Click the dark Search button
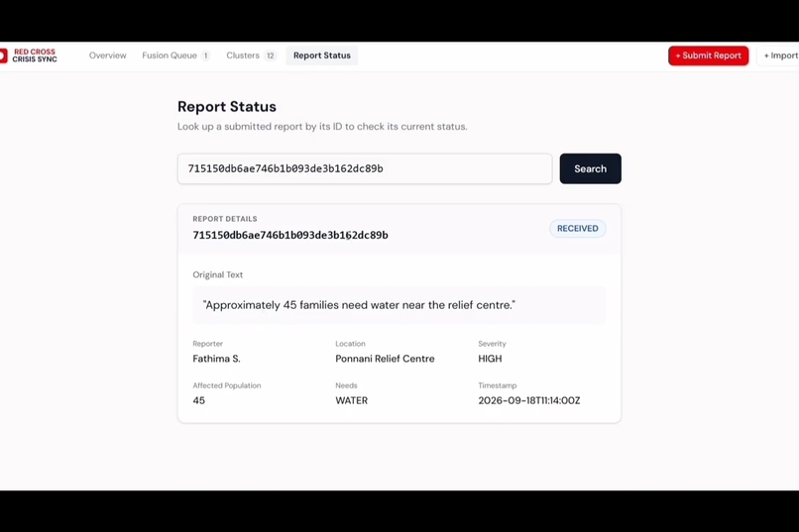 coord(590,168)
